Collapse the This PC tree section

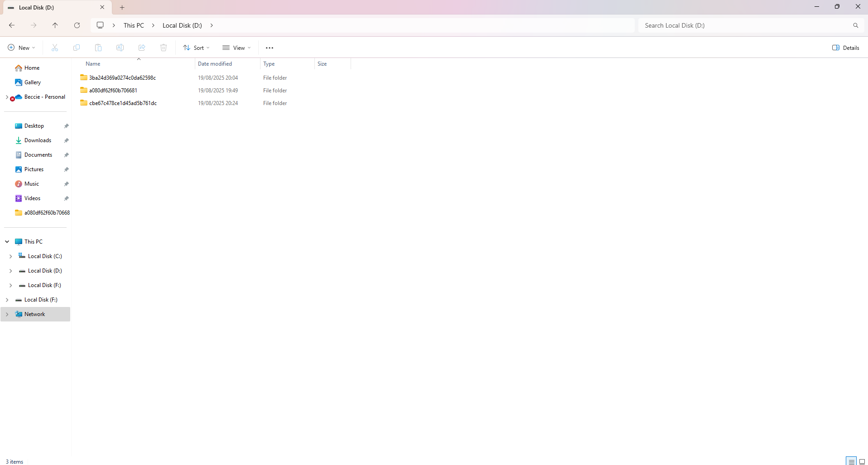(x=7, y=241)
